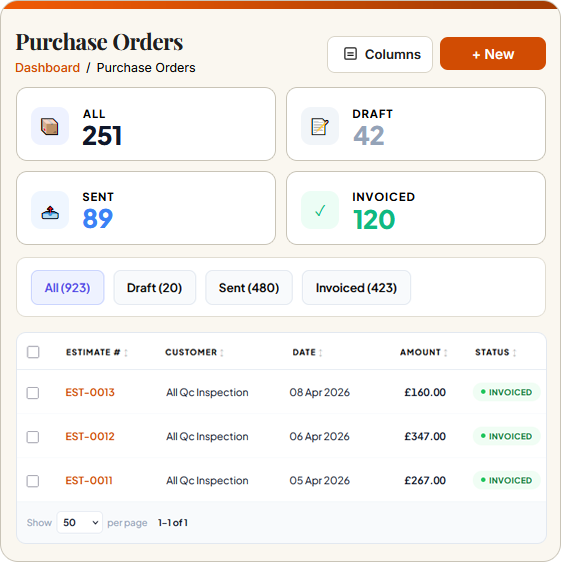This screenshot has width=561, height=562.
Task: Click the amount £347.00
Action: 425,437
